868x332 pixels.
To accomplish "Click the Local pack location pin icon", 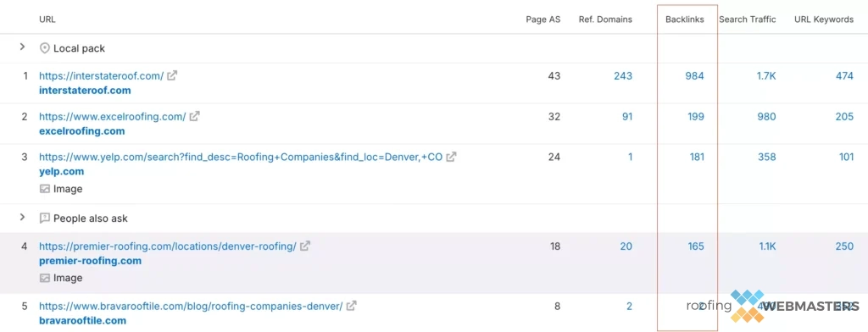I will (x=45, y=48).
